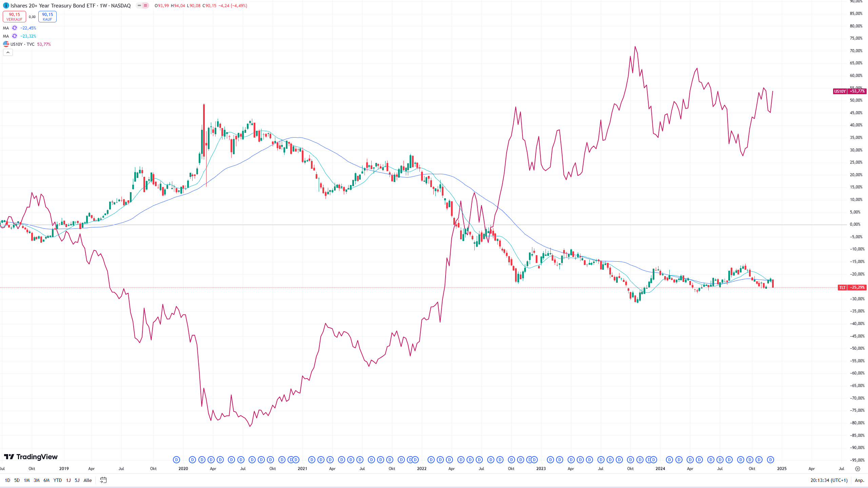Screen dimensions: 868x488
Task: Open chart scale settings gear icon
Action: click(858, 469)
